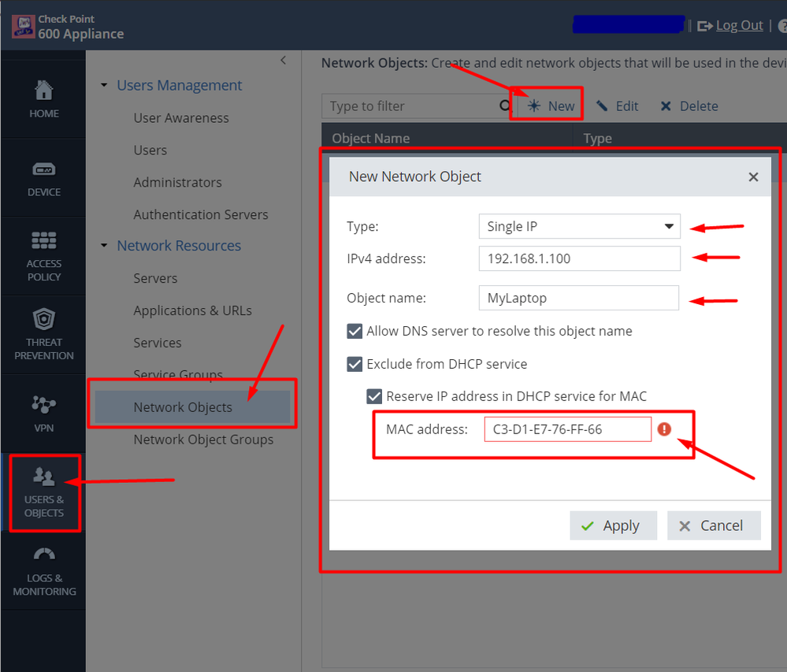The height and width of the screenshot is (672, 787).
Task: Disable Reserve IP address for MAC checkbox
Action: click(x=374, y=396)
